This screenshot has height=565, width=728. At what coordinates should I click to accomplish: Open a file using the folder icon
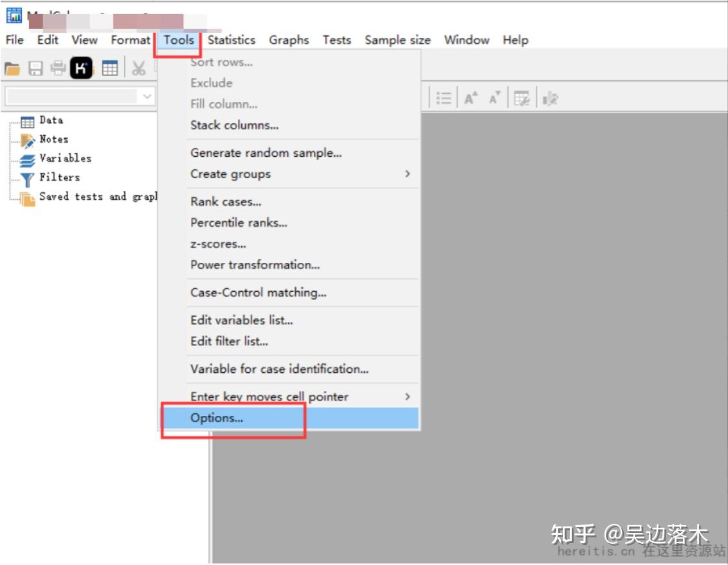click(x=12, y=69)
